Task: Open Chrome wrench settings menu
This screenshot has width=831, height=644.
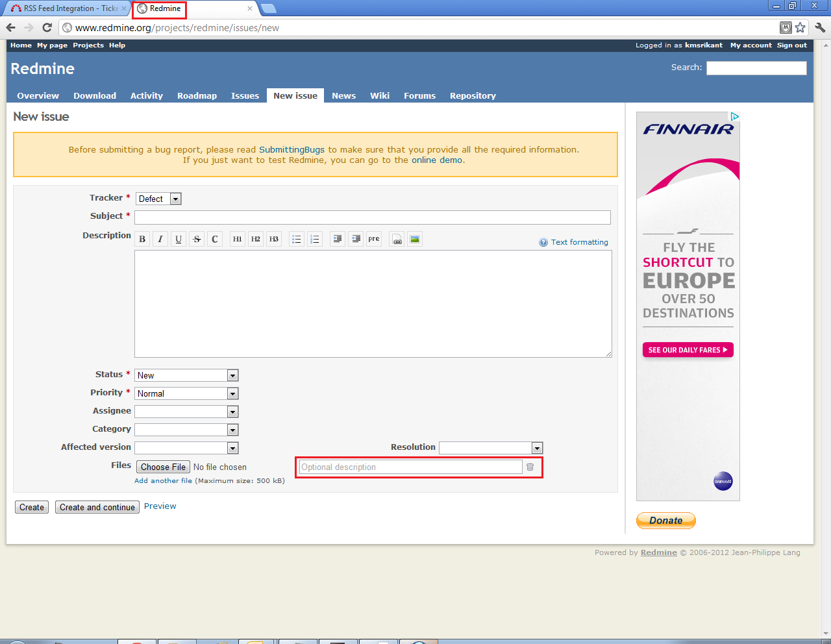Action: (x=820, y=27)
